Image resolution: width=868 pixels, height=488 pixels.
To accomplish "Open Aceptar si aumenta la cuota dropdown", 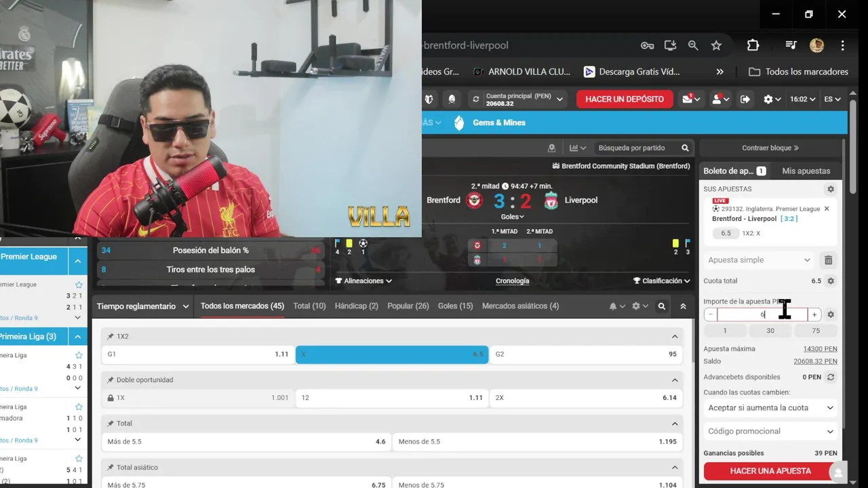I will 770,408.
